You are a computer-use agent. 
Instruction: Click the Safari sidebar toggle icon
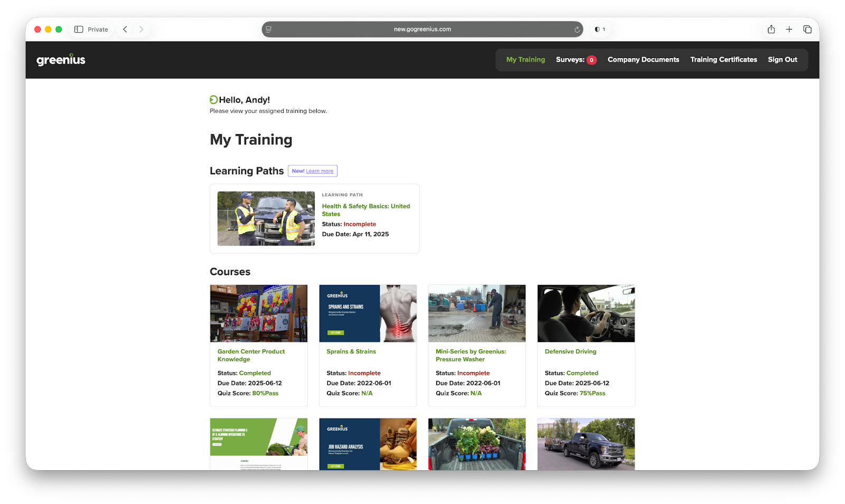pyautogui.click(x=79, y=30)
